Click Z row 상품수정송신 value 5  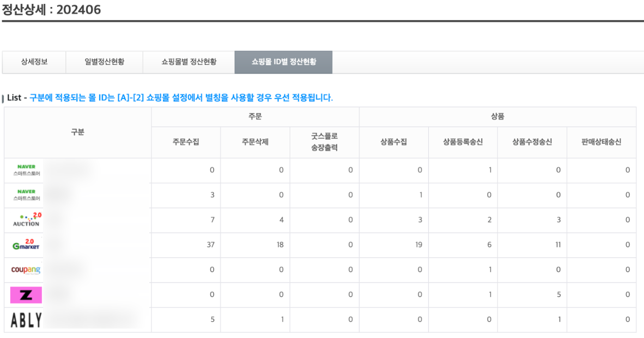[x=558, y=294]
